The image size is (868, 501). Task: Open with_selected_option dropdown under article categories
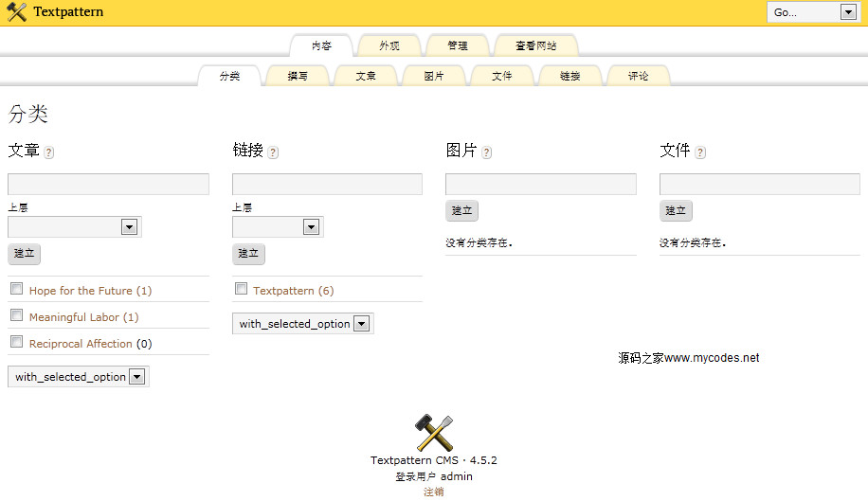pyautogui.click(x=78, y=377)
